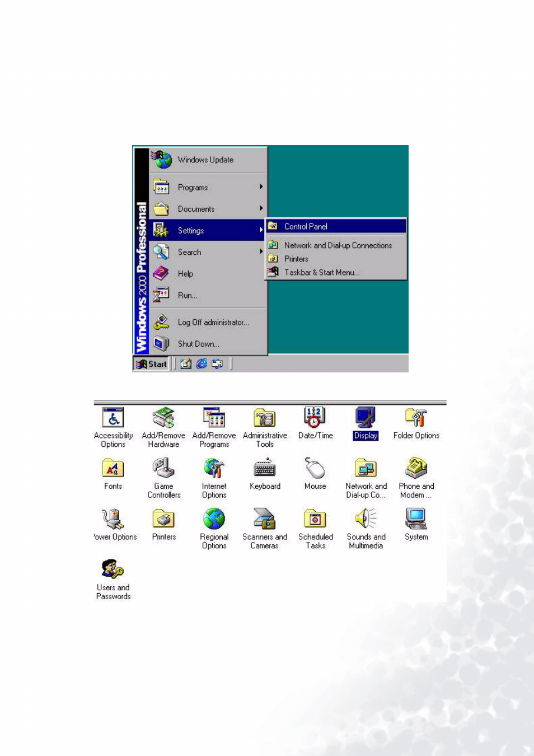This screenshot has height=756, width=534.
Task: Open the Game Controllers applet
Action: 163,478
